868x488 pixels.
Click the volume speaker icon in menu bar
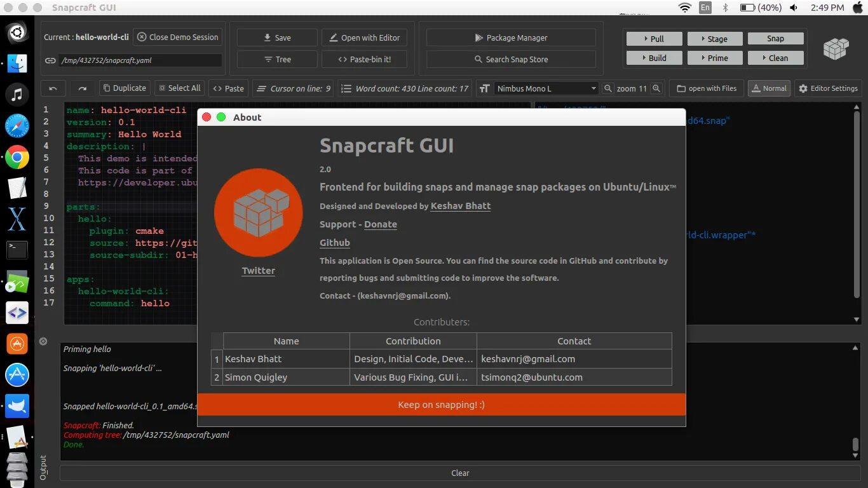point(794,8)
